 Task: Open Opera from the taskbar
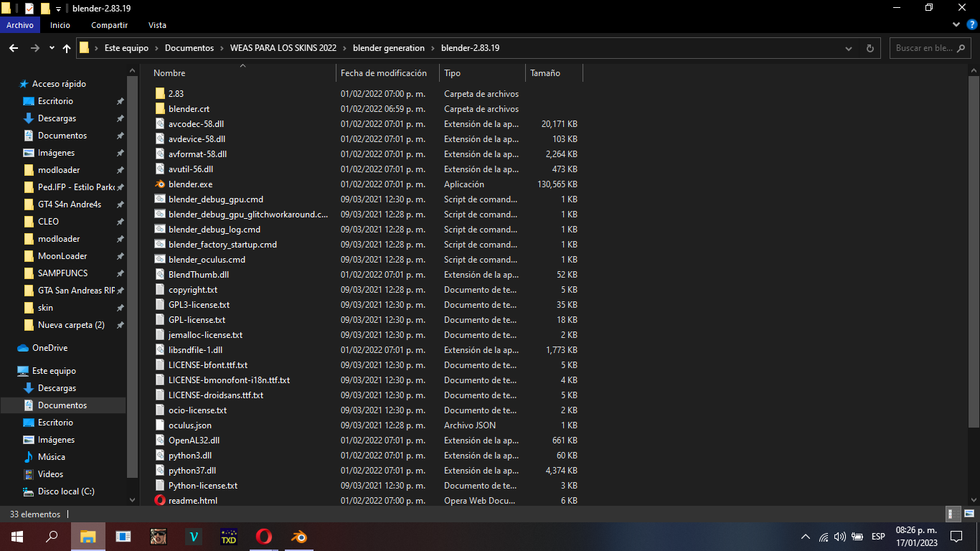tap(264, 536)
